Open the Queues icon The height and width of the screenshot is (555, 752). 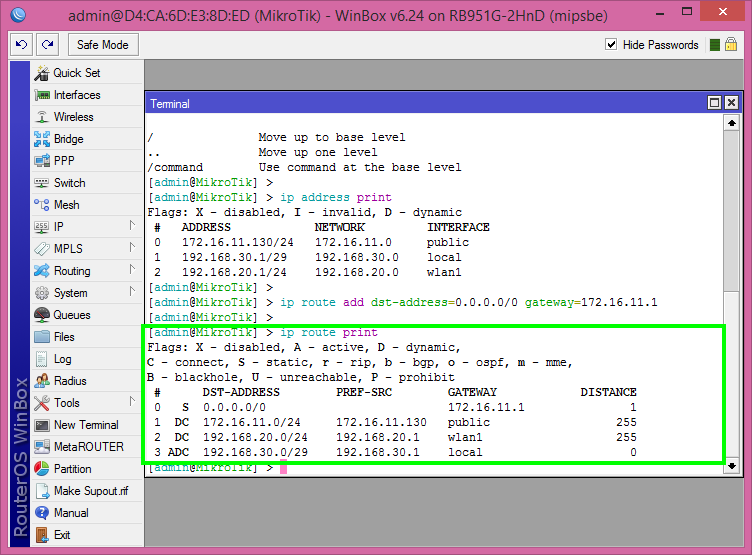42,315
